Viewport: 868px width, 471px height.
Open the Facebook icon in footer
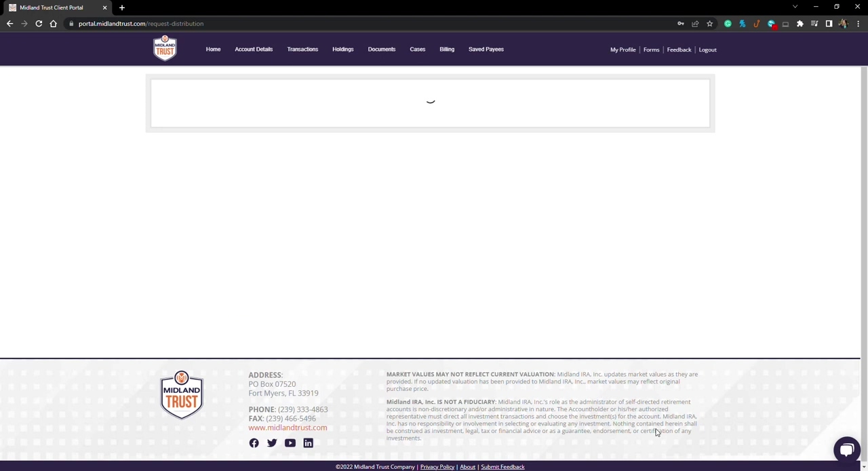coord(254,443)
